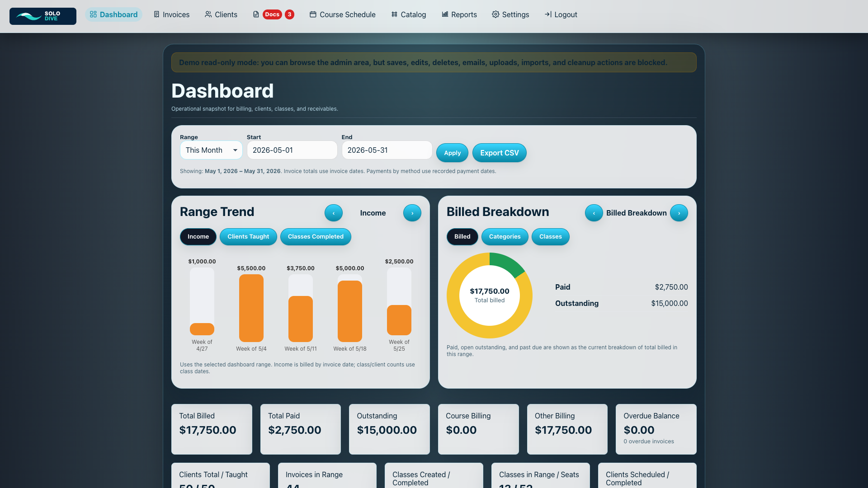The image size is (868, 488).
Task: Open the Course Schedule page
Action: point(342,14)
